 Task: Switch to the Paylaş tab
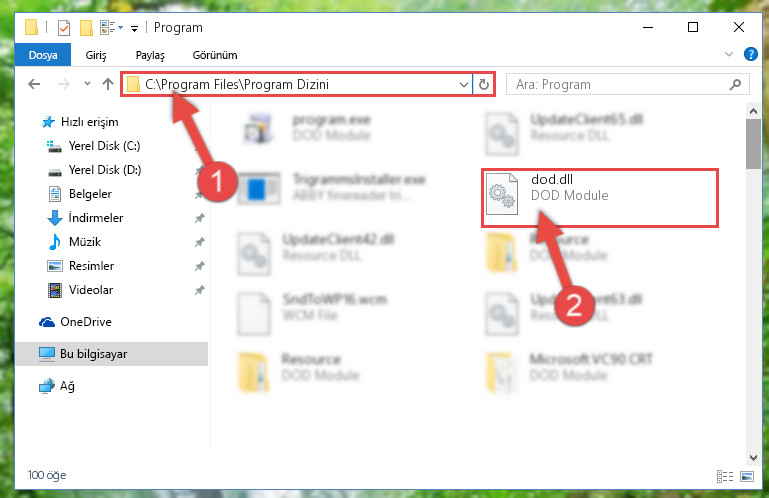[150, 55]
